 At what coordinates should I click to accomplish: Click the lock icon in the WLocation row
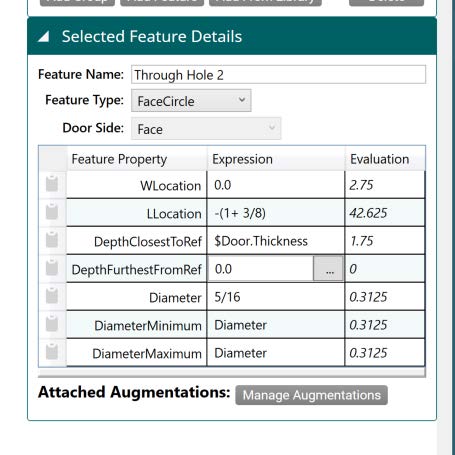(52, 183)
